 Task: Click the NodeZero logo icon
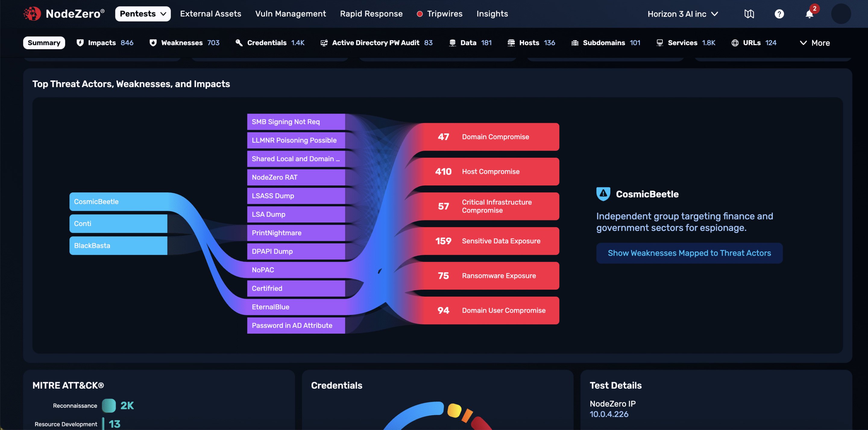[x=32, y=14]
